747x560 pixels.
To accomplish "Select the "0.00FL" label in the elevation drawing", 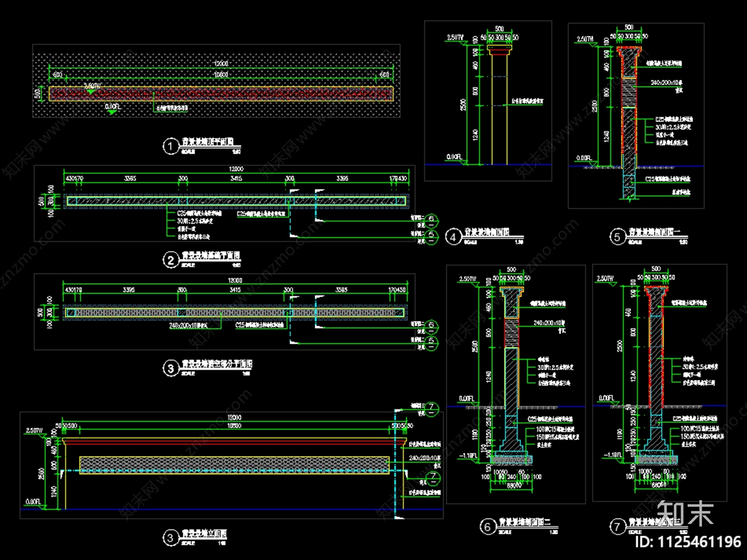I will coord(33,502).
